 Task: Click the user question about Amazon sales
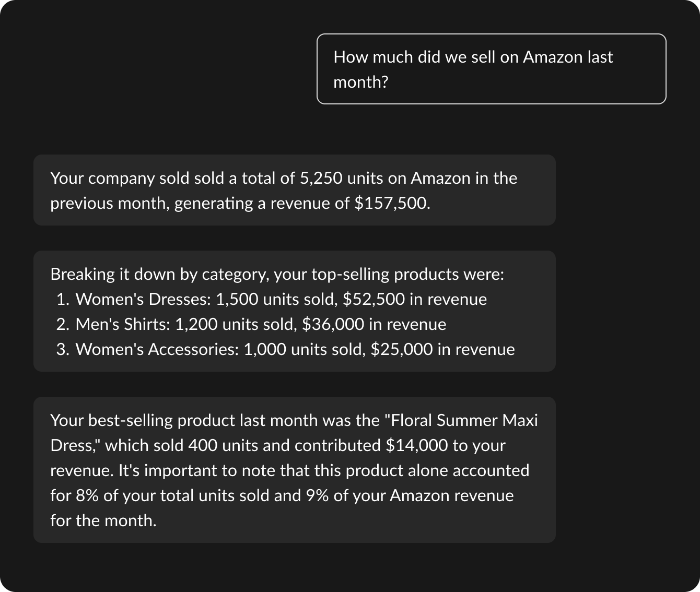pyautogui.click(x=491, y=69)
